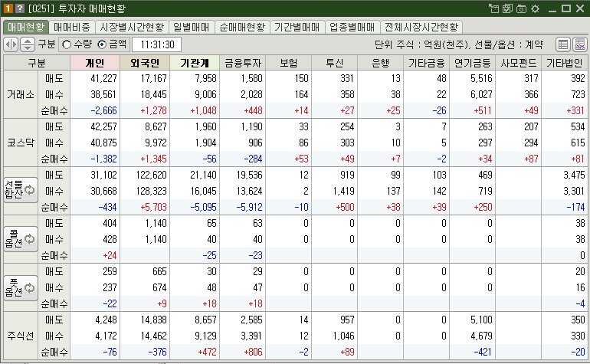Open the 매매현황 tab
This screenshot has height=364, width=590.
point(26,27)
